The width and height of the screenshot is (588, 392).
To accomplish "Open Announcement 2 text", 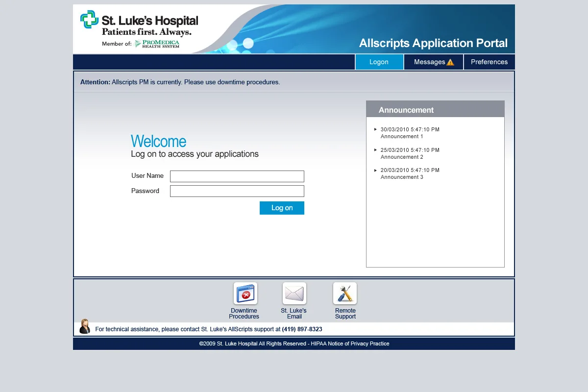I will tap(402, 157).
